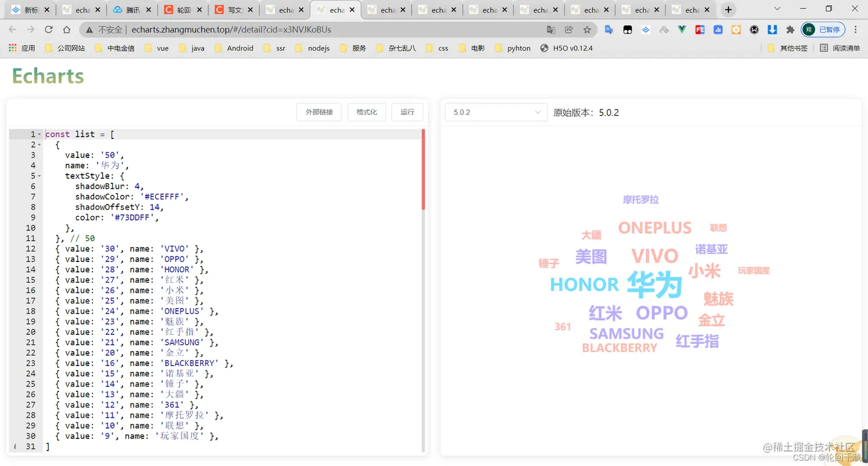This screenshot has width=868, height=466.
Task: Open Chrome's three-dot menu
Action: pos(855,29)
